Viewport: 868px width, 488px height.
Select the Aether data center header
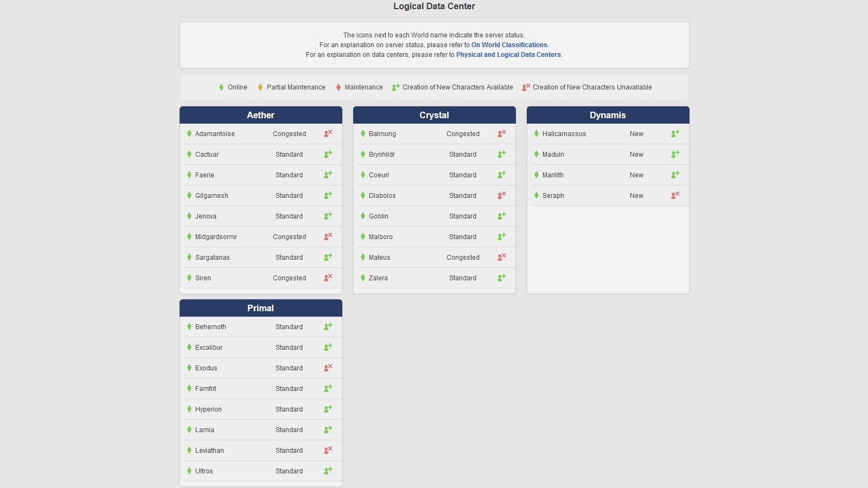(260, 115)
